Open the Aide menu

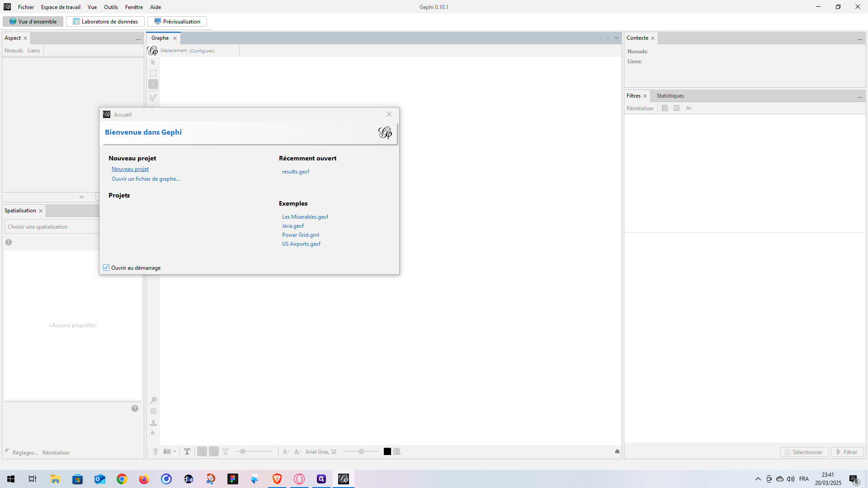(156, 7)
